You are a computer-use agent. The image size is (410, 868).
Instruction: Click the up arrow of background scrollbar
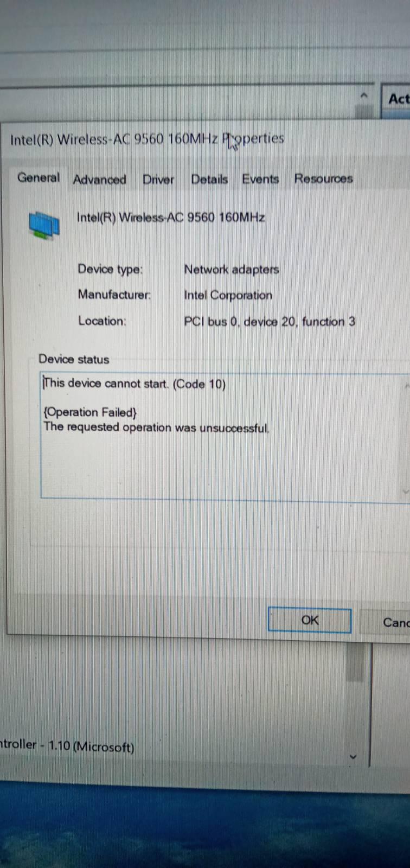[364, 96]
